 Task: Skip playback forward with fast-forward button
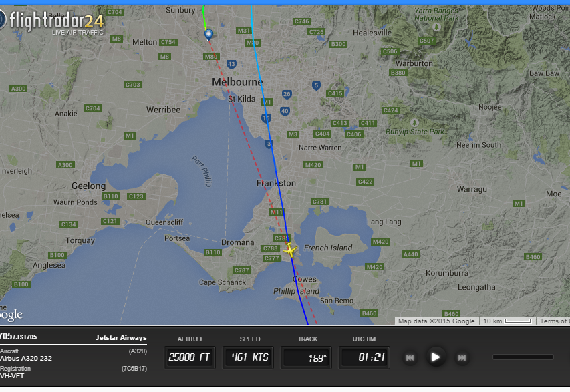[x=462, y=357]
